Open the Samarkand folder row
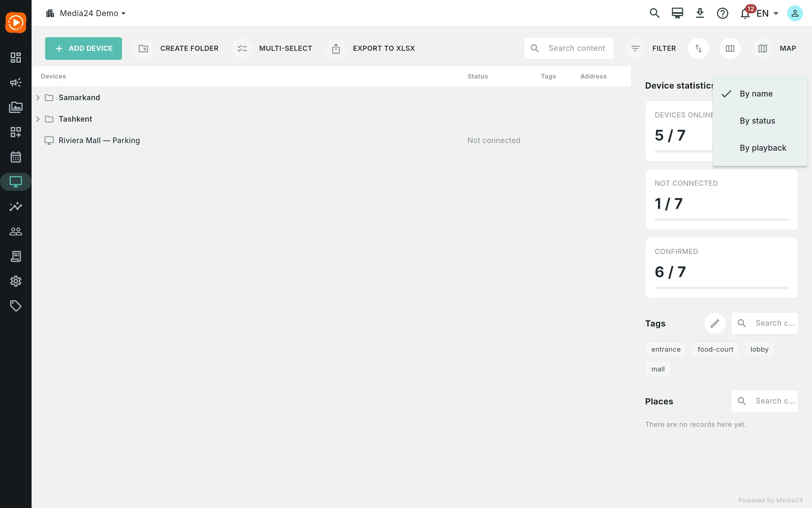 tap(331, 97)
